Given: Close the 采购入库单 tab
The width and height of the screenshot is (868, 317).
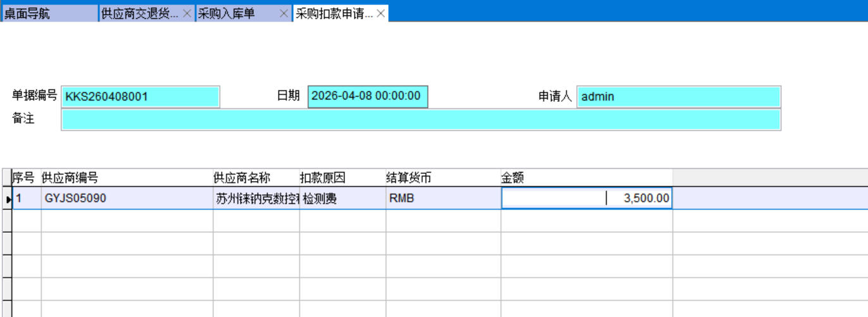Looking at the screenshot, I should coord(284,13).
